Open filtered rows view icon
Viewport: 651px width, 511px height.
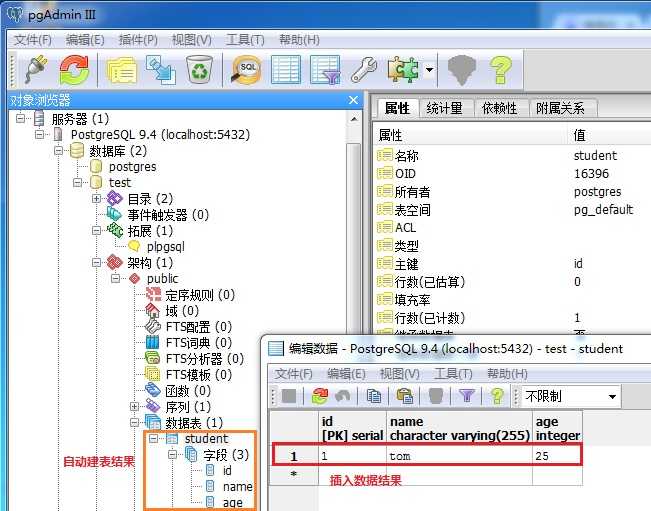click(325, 70)
